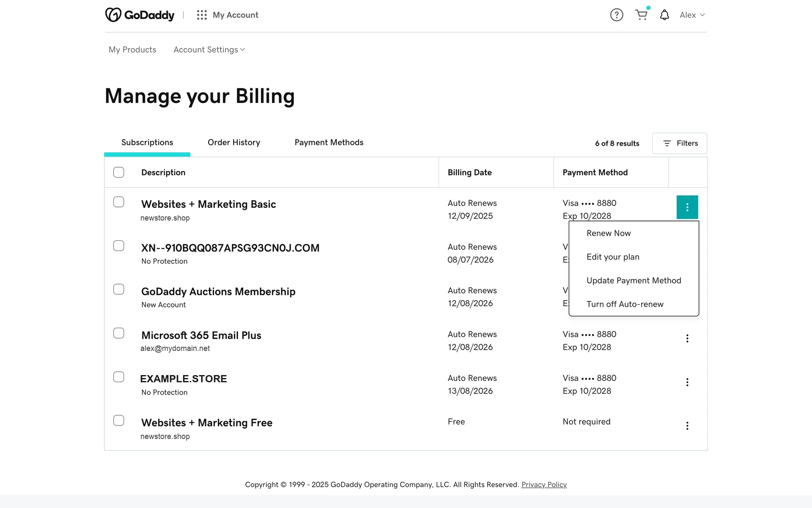Open the Filters button
The width and height of the screenshot is (812, 508).
coord(680,143)
